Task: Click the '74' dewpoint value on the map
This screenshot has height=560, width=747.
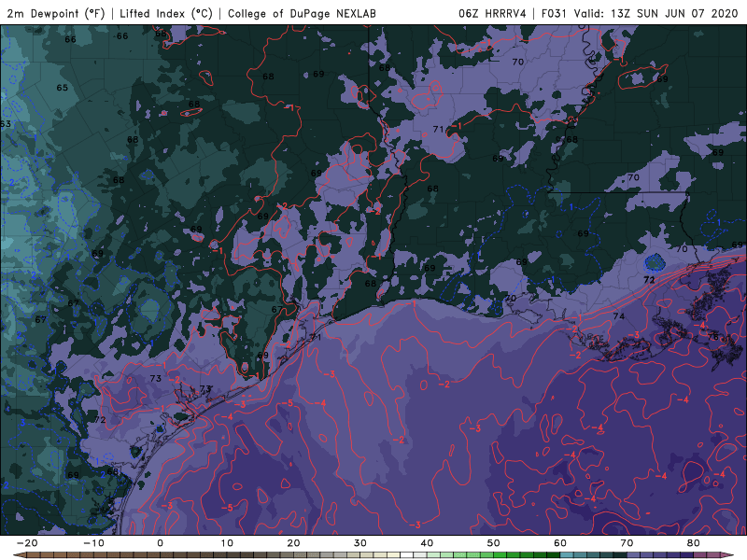Action: [x=619, y=316]
